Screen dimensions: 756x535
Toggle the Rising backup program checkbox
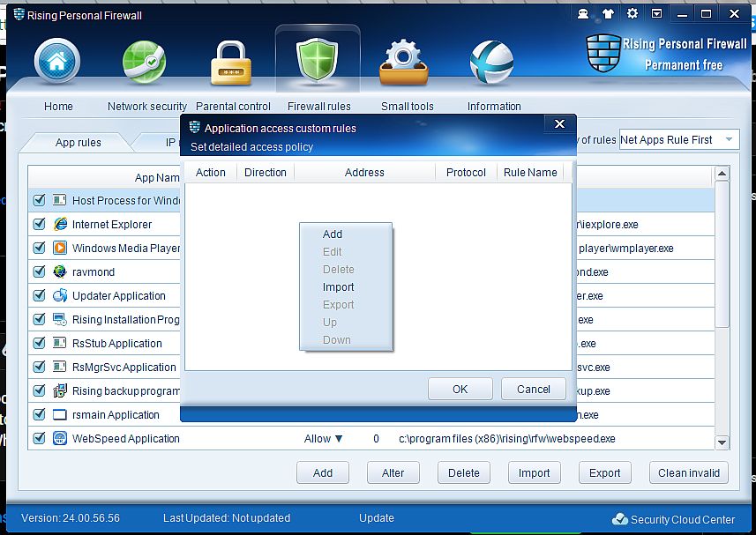[x=39, y=390]
